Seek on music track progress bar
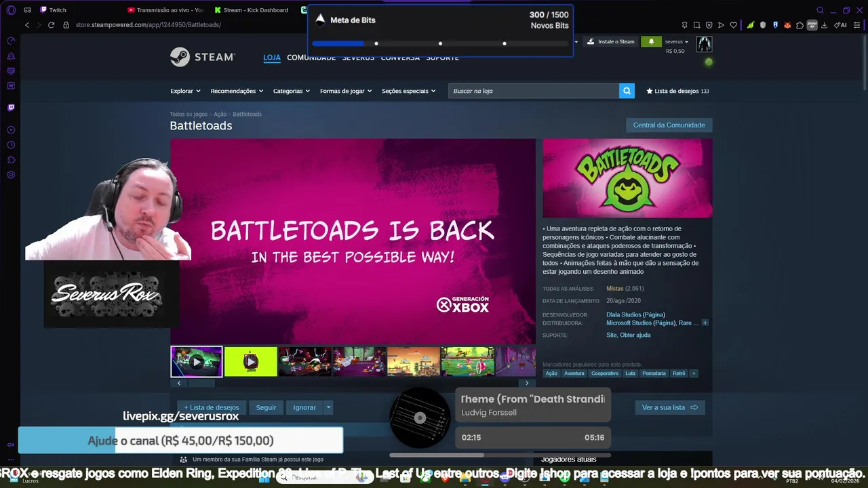868x488 pixels. (x=500, y=455)
